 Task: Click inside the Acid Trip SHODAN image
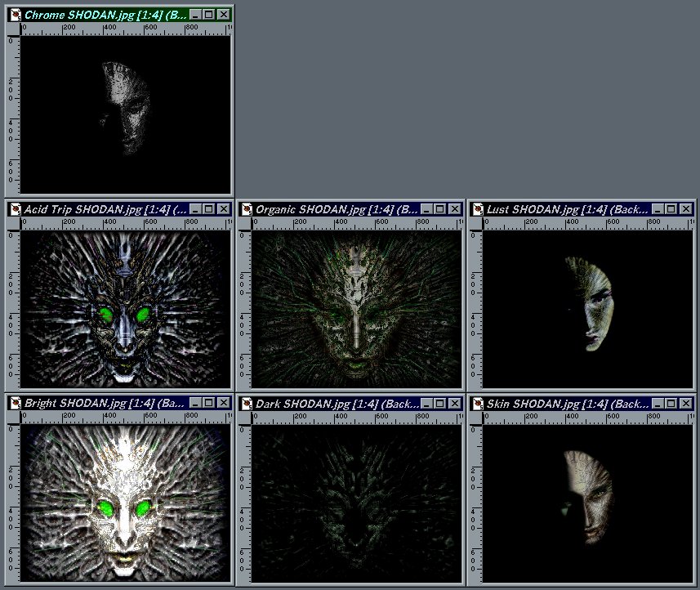[x=126, y=309]
